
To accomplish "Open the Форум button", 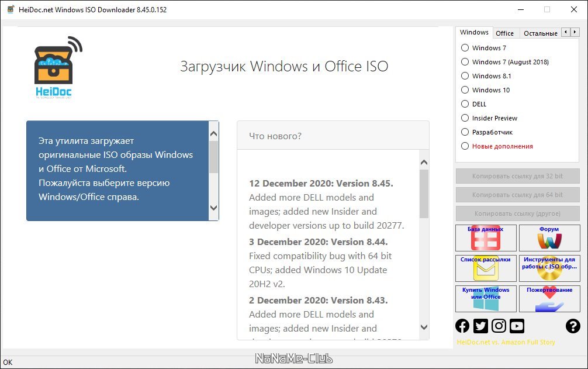I will [x=549, y=238].
